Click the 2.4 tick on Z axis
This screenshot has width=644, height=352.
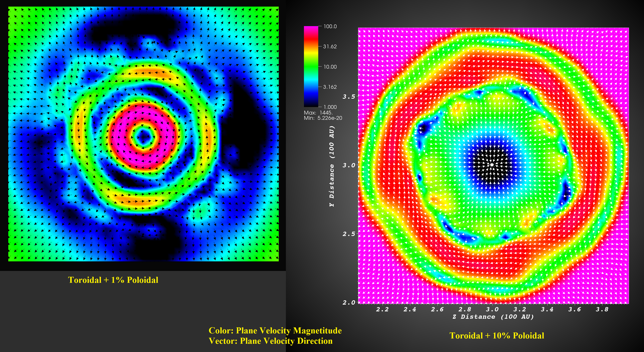[410, 309]
